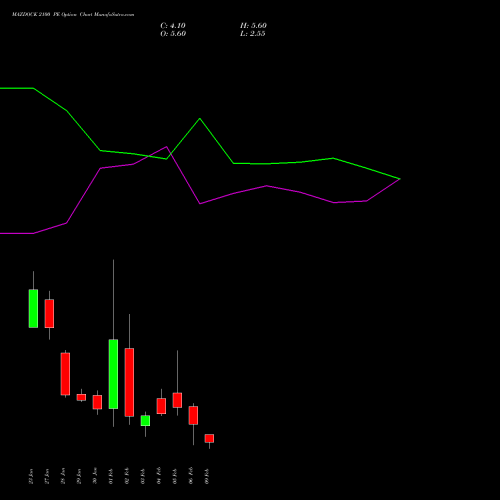Screen dimensions: 500x500
Task: Select the small red candlestick above 29 Jan
Action: tap(81, 397)
